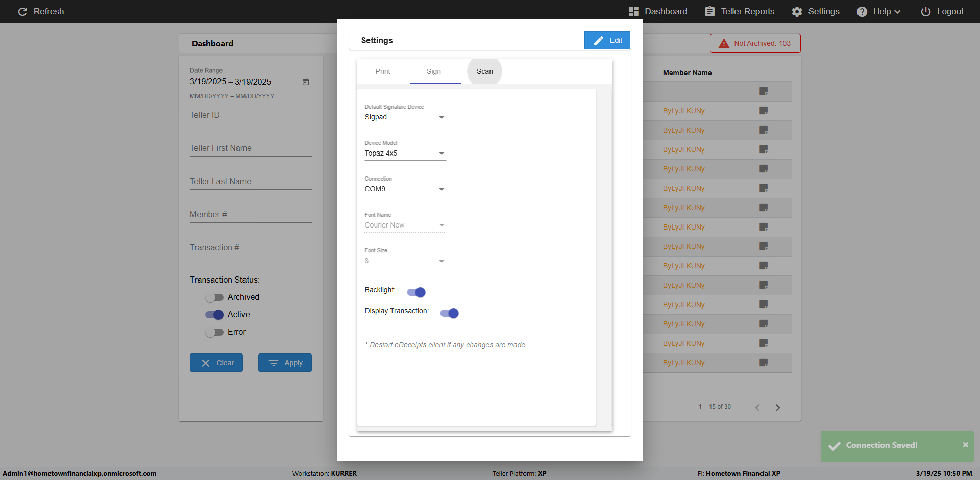Screen dimensions: 980x480
Task: Open Teller Reports menu label
Action: (748, 11)
